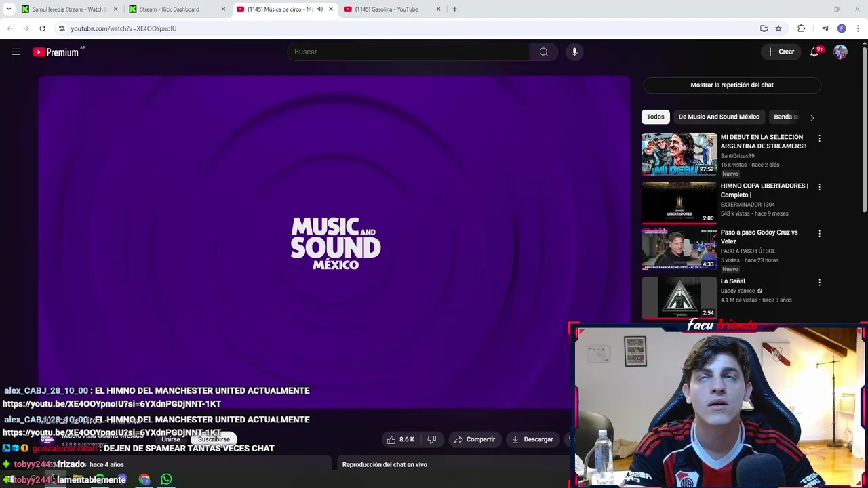Open options for Paso a paso Godoy Cruz video
Image resolution: width=868 pixels, height=488 pixels.
coord(819,234)
